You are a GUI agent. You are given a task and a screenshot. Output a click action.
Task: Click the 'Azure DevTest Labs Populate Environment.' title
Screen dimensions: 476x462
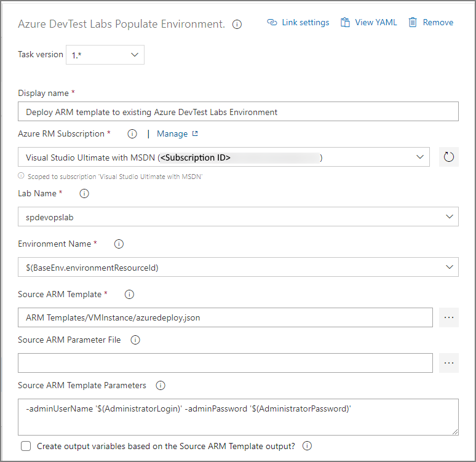pyautogui.click(x=121, y=24)
